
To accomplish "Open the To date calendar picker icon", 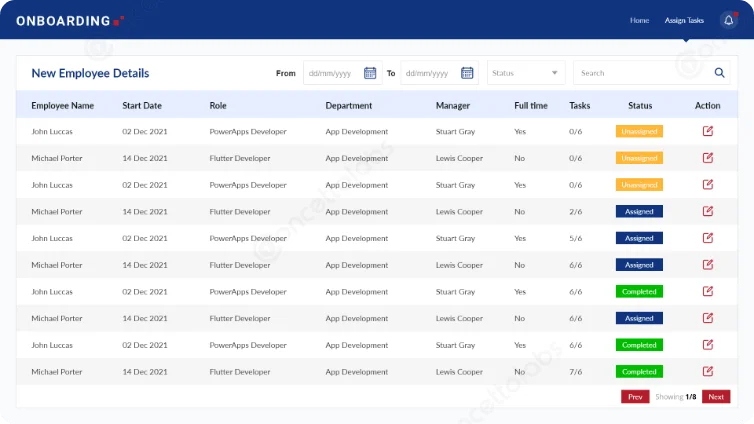I will [467, 73].
